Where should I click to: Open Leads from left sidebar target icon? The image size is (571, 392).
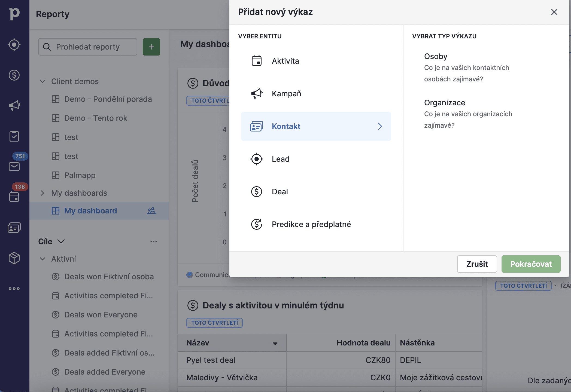pyautogui.click(x=14, y=45)
